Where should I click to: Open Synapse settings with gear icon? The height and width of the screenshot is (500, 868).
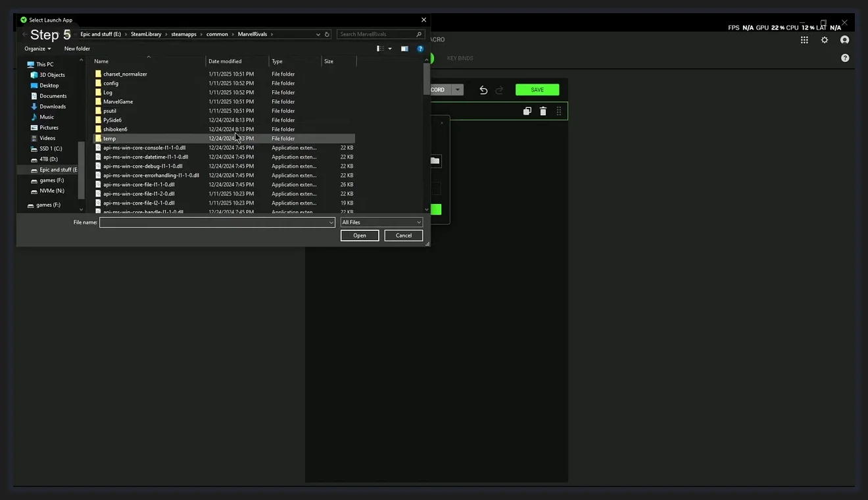tap(825, 39)
